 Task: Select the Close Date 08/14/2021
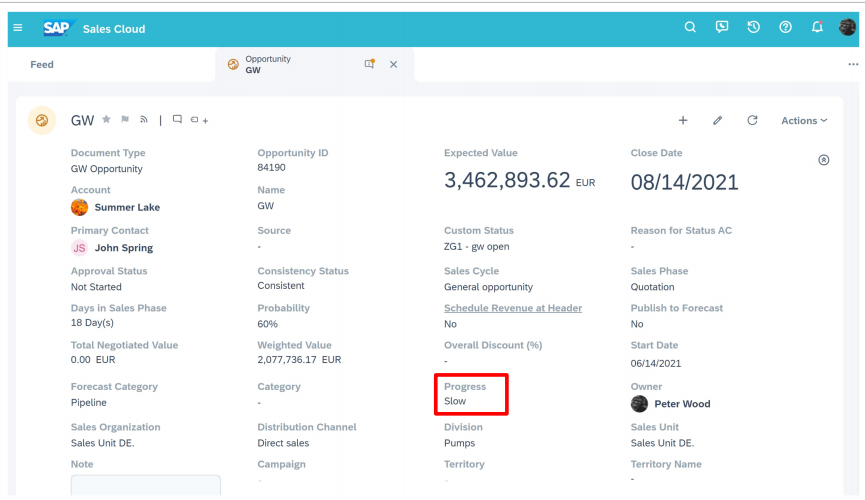click(685, 182)
